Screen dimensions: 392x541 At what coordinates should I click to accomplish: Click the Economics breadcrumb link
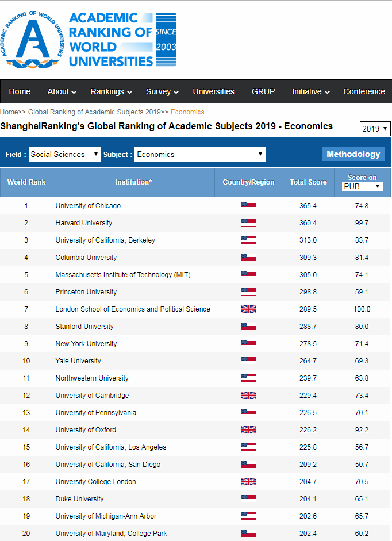[x=187, y=112]
